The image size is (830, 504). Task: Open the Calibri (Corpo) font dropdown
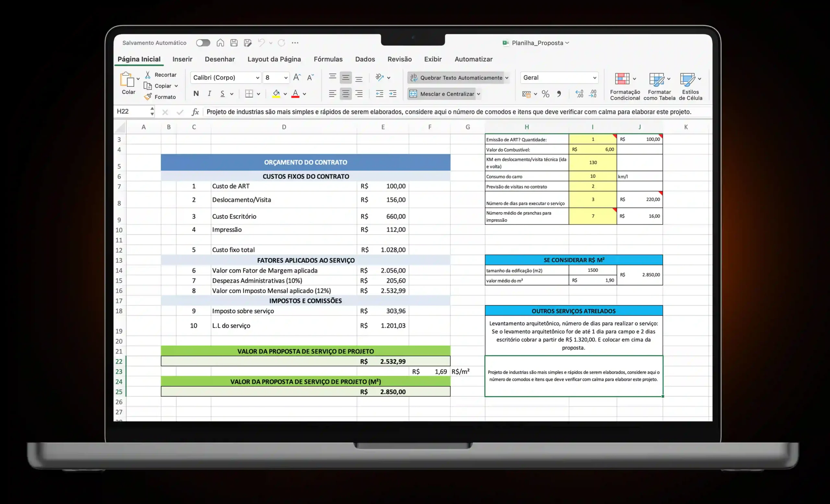(x=257, y=78)
